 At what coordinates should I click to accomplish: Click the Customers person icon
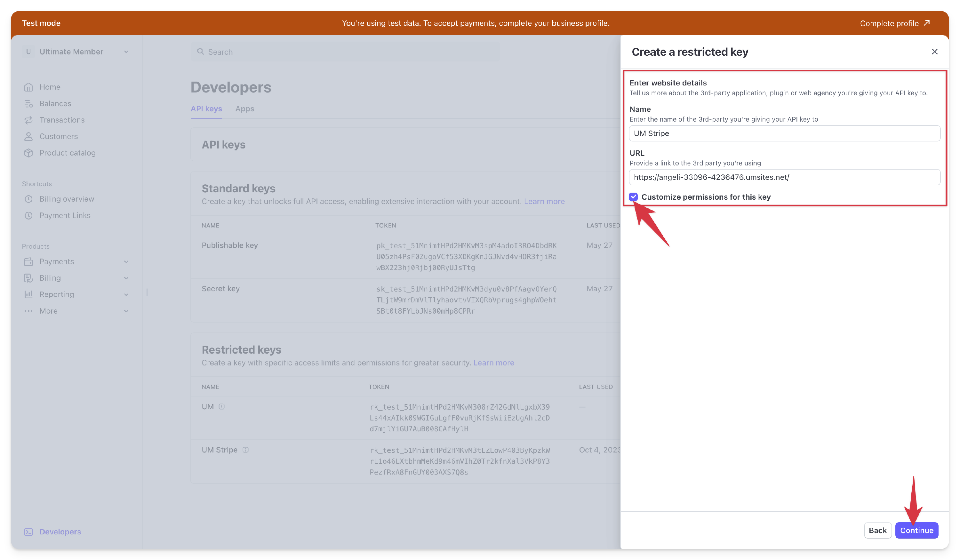(28, 136)
